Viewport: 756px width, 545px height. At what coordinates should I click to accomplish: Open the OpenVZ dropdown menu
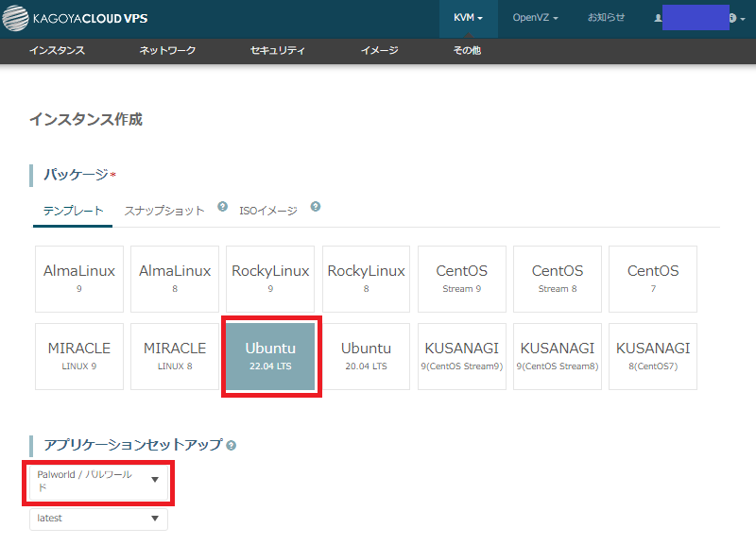(x=535, y=18)
